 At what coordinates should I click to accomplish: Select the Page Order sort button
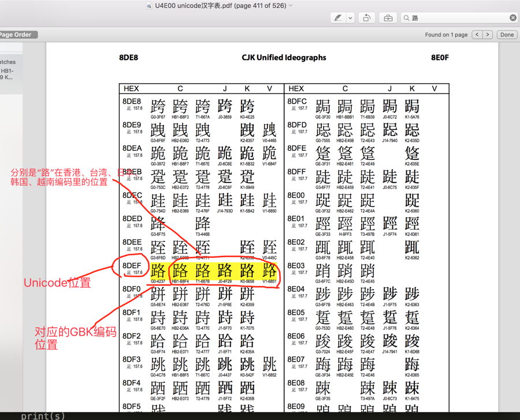click(x=18, y=35)
